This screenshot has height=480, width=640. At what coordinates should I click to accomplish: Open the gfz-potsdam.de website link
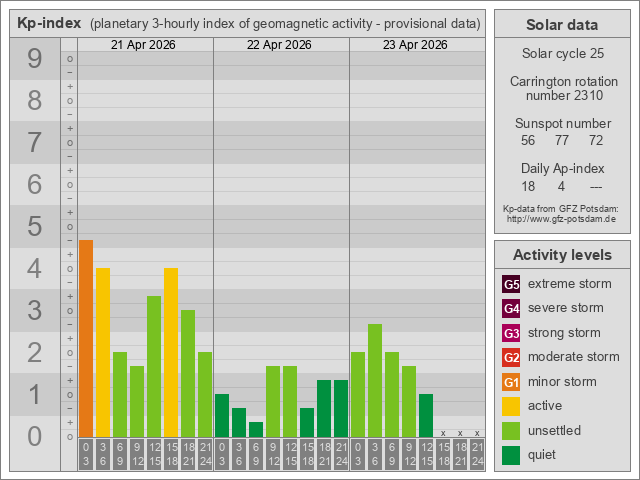(561, 218)
